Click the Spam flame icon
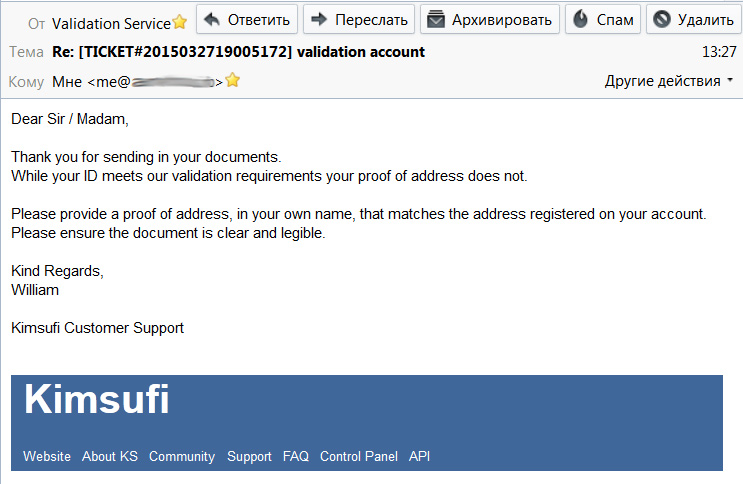 point(579,19)
